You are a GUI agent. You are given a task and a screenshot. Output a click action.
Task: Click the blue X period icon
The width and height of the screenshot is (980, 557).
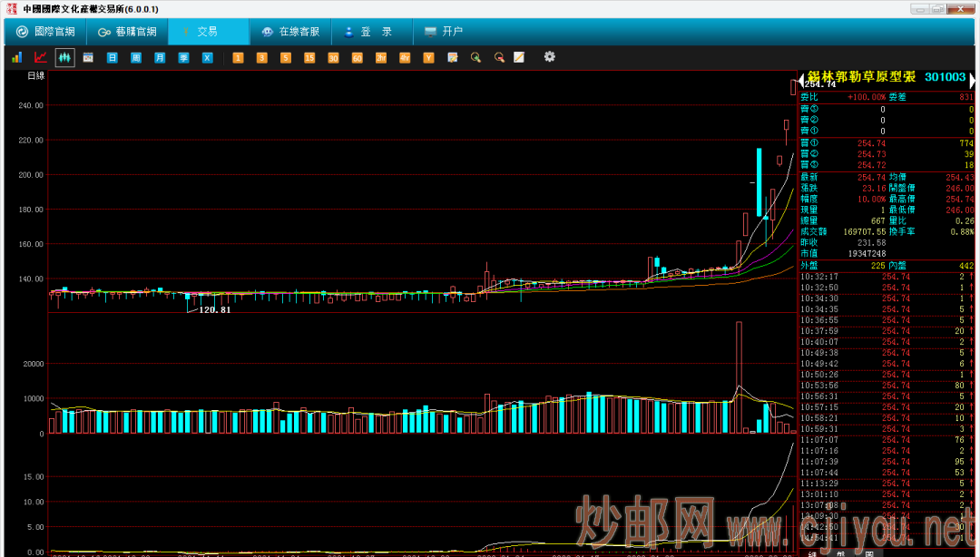coord(207,58)
